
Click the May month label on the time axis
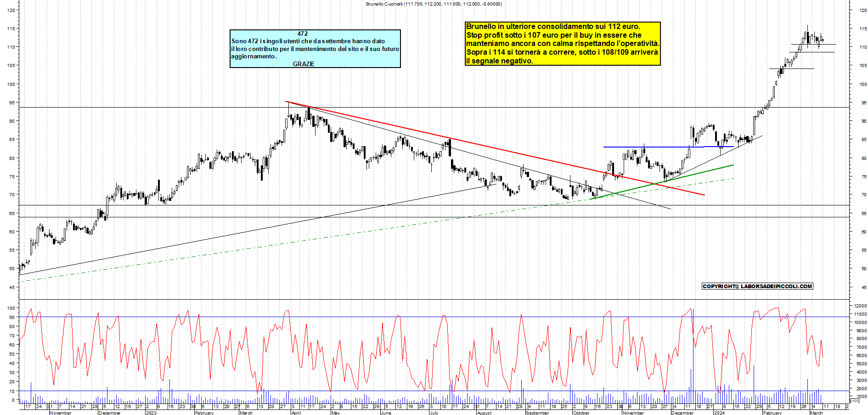(x=336, y=413)
